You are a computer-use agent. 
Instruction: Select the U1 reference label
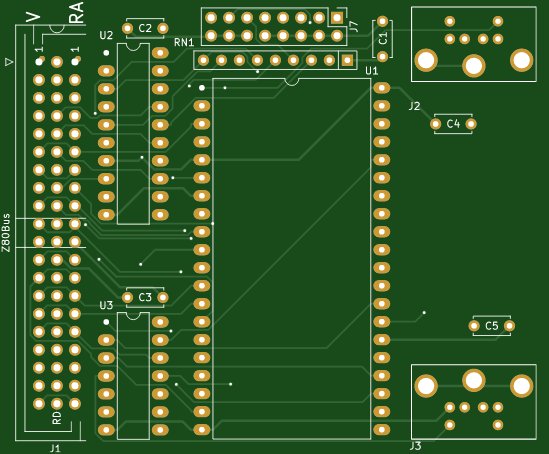pyautogui.click(x=371, y=71)
